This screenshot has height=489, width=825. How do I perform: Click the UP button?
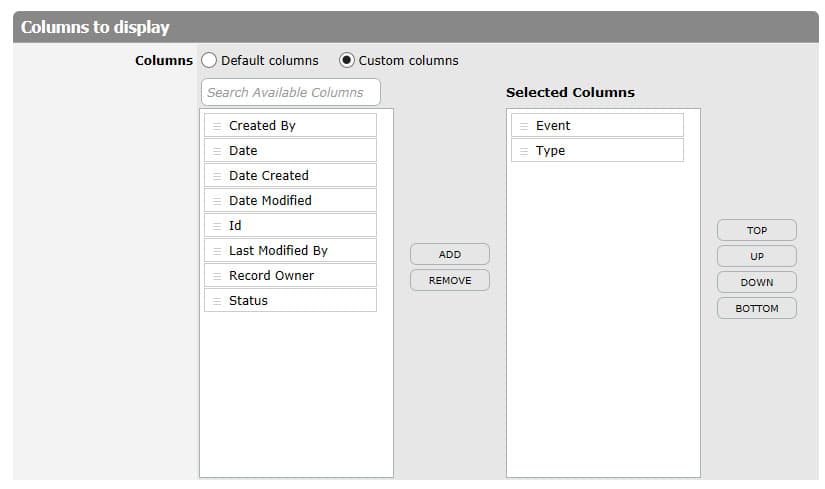pyautogui.click(x=757, y=256)
